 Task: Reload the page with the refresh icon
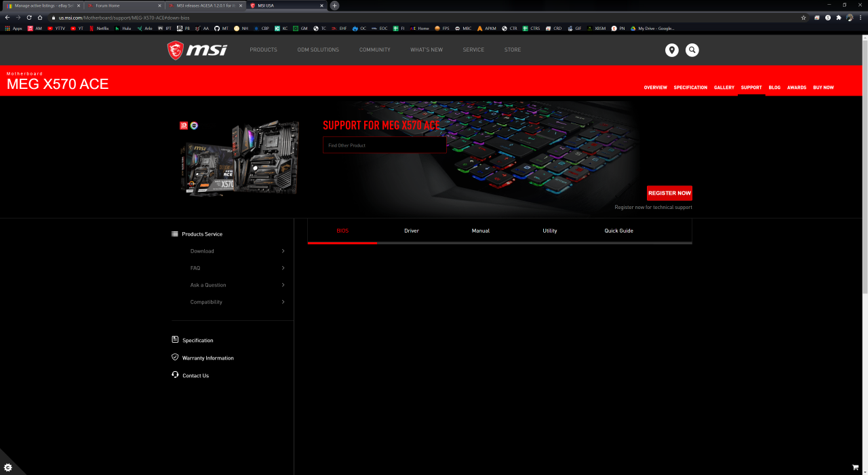(29, 18)
